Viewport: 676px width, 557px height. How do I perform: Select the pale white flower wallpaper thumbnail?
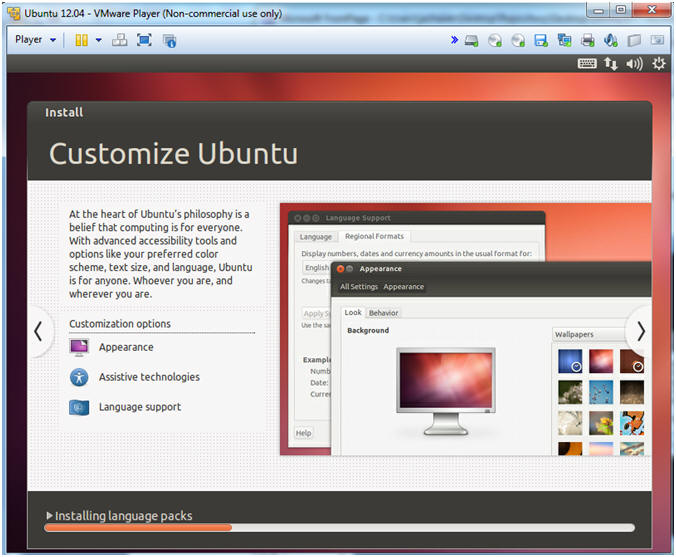(x=570, y=423)
